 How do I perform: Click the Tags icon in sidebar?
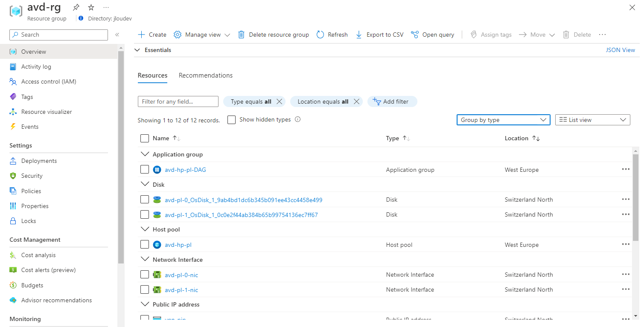point(13,97)
